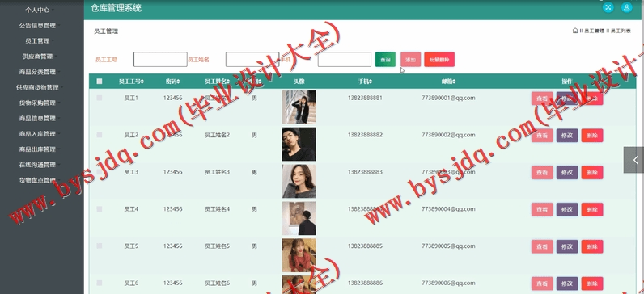Screen dimensions: 644x294
Task: Click 仓库管理系统 header title
Action: click(117, 8)
